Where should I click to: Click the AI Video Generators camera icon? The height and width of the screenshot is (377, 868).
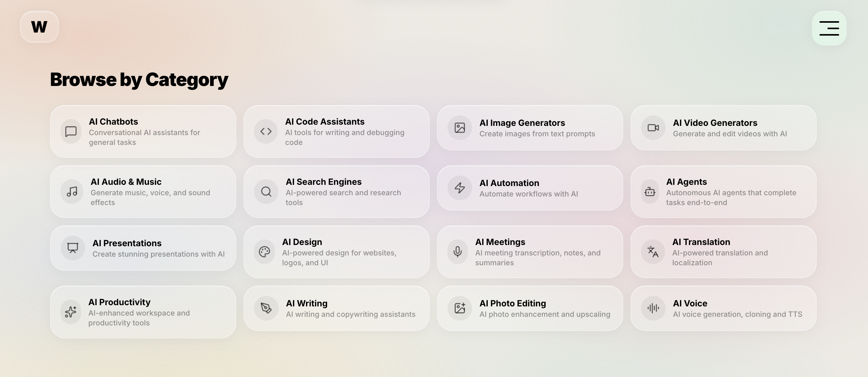pos(653,128)
